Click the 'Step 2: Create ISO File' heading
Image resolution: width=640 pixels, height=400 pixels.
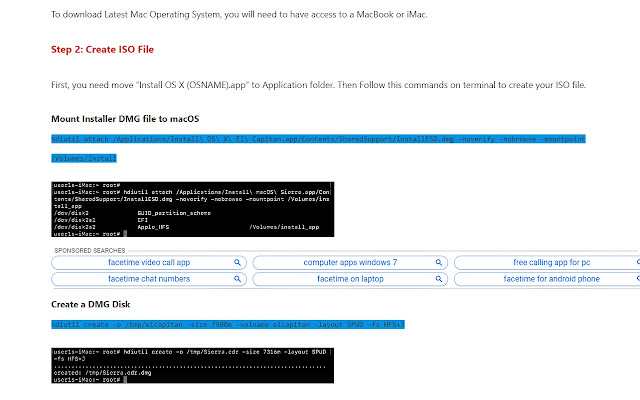(102, 49)
